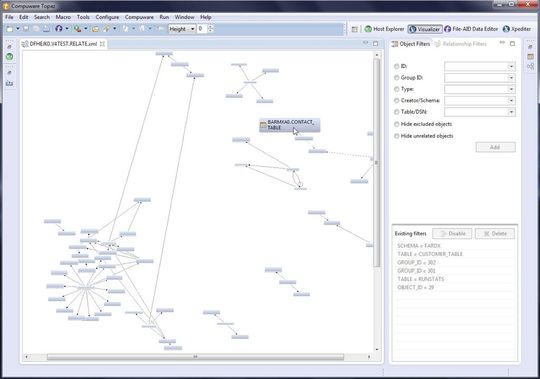The image size is (540, 379).
Task: Switch to Host Explorer perspective
Action: point(384,29)
